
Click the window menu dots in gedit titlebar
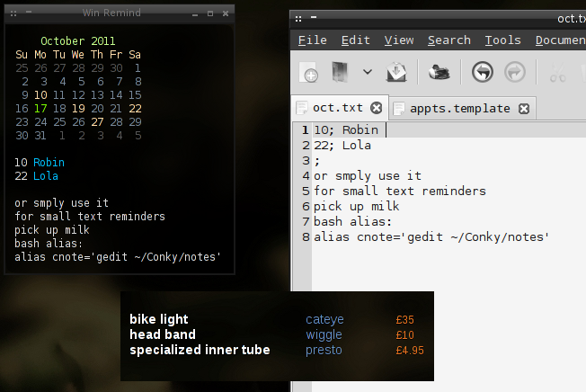(298, 19)
